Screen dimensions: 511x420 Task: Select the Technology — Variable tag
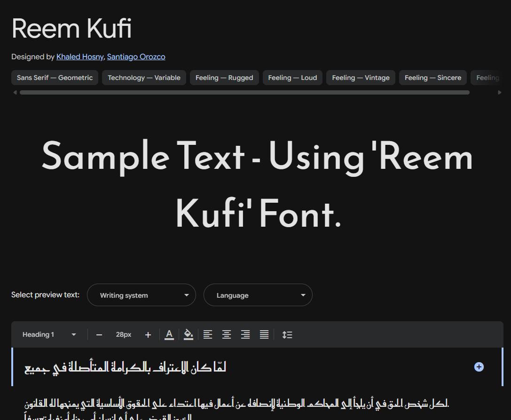coord(144,78)
